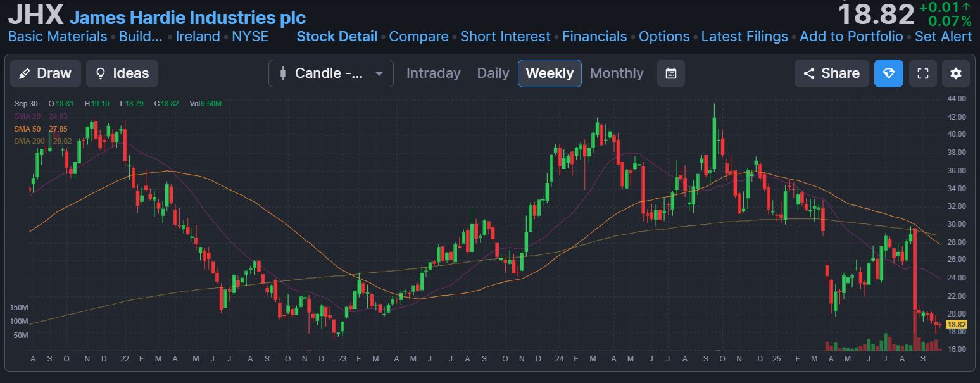Switch to Intraday timeframe
This screenshot has width=980, height=383.
coord(433,73)
